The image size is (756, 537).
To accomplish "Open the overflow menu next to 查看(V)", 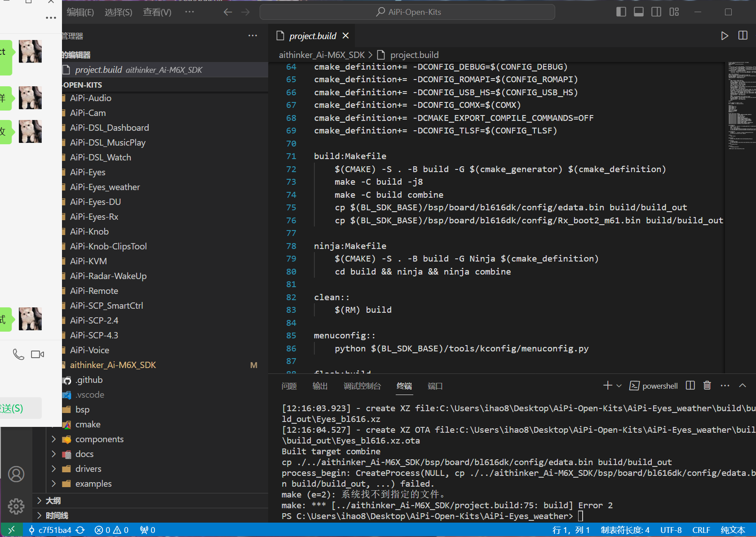I will tap(190, 12).
